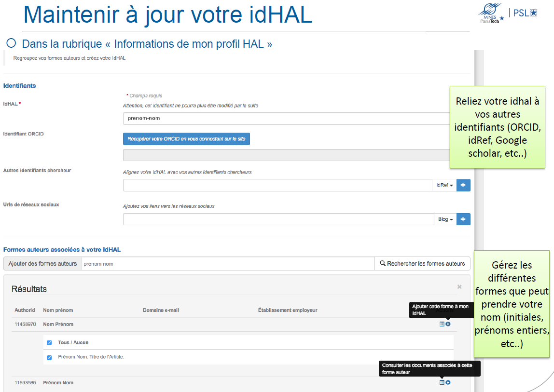Click Ajouter des formes auteurs label
Image resolution: width=554 pixels, height=392 pixels.
[42, 263]
